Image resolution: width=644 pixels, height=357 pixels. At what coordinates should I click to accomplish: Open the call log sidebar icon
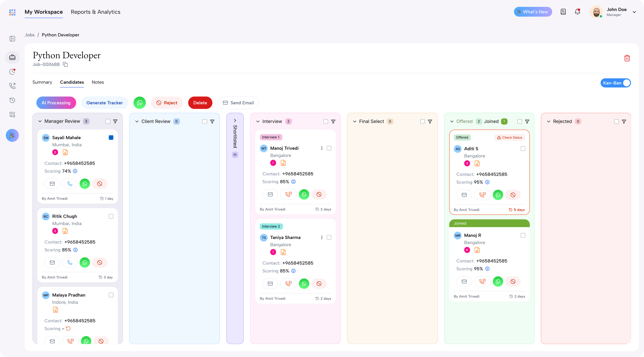pyautogui.click(x=12, y=86)
